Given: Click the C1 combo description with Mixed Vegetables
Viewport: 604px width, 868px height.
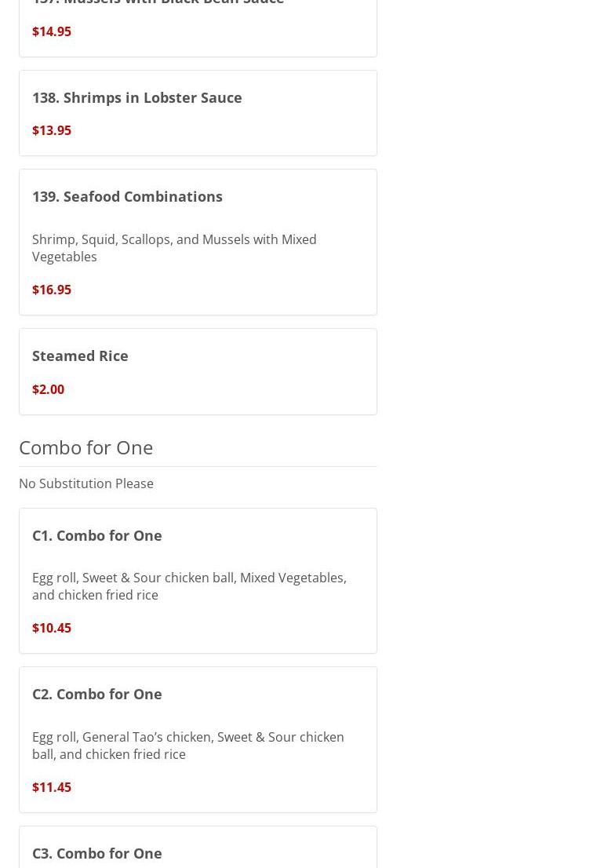Looking at the screenshot, I should [x=189, y=586].
